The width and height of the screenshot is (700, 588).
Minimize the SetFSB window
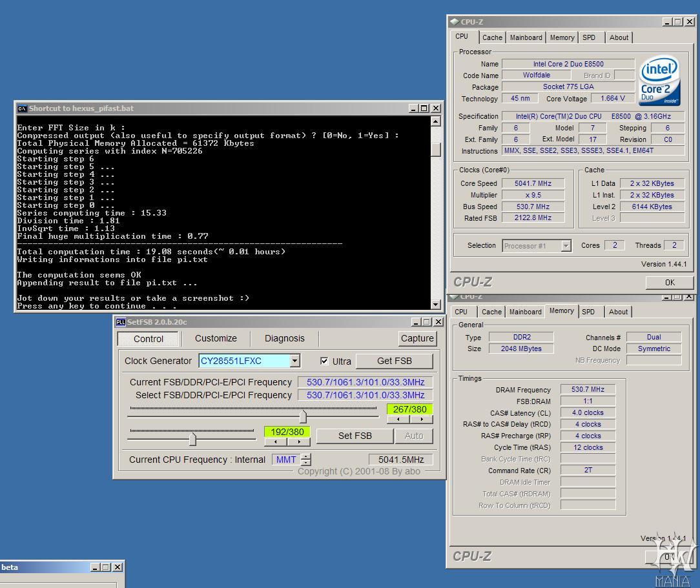coord(416,321)
